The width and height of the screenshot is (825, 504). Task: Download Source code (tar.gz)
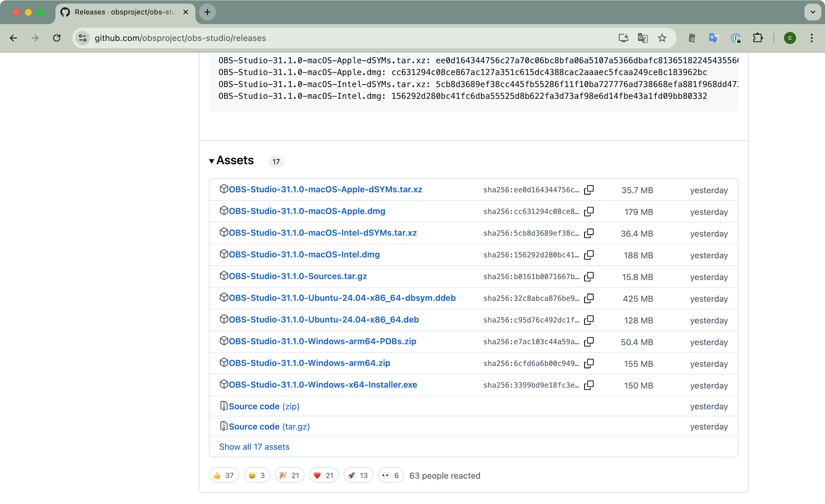pos(269,426)
